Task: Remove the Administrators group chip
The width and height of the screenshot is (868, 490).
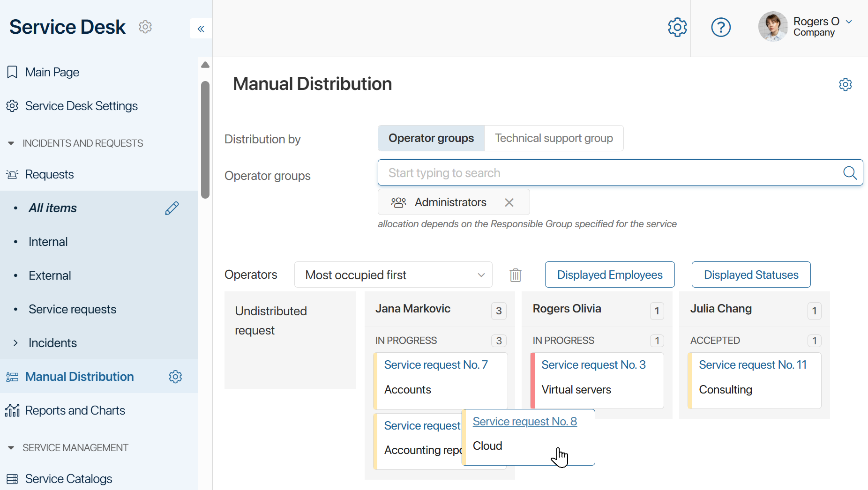Action: tap(509, 202)
